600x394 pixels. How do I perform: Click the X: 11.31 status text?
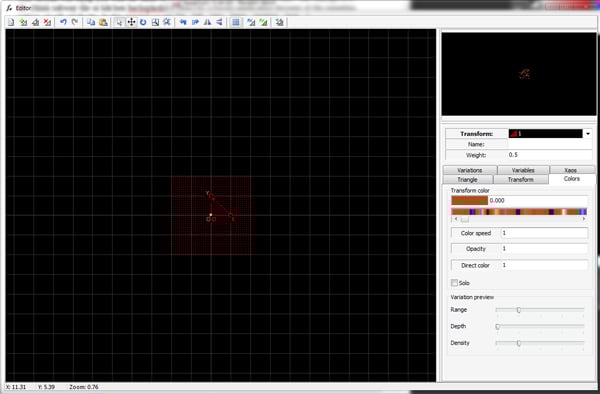(16, 387)
